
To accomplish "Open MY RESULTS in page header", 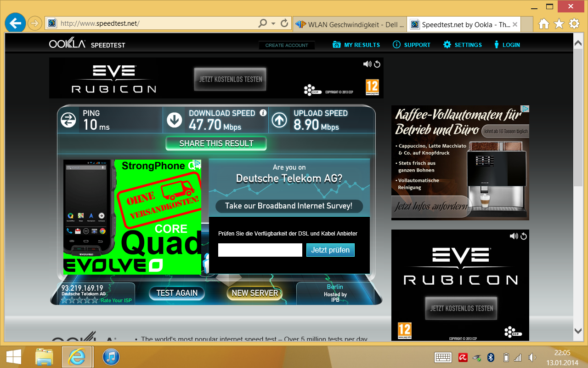I will (356, 45).
